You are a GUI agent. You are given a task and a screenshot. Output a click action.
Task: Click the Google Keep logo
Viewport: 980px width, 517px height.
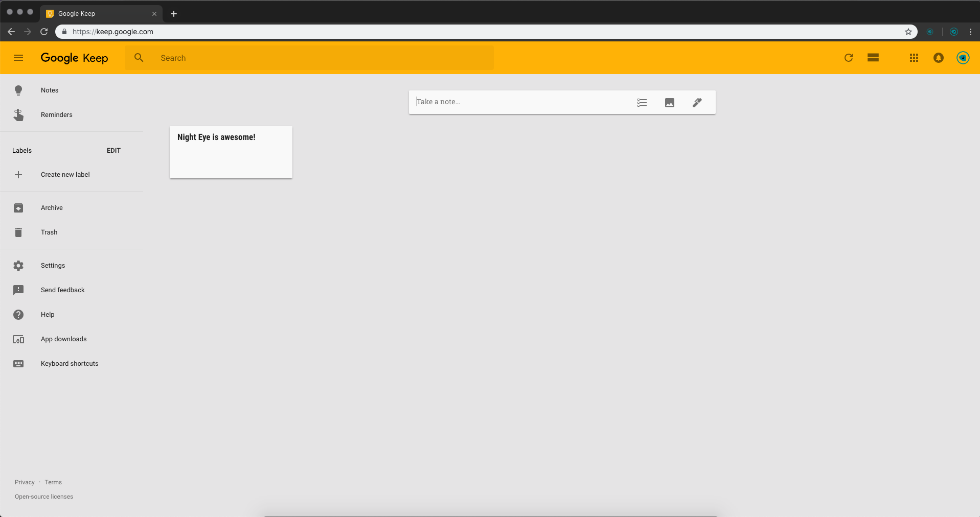click(74, 58)
